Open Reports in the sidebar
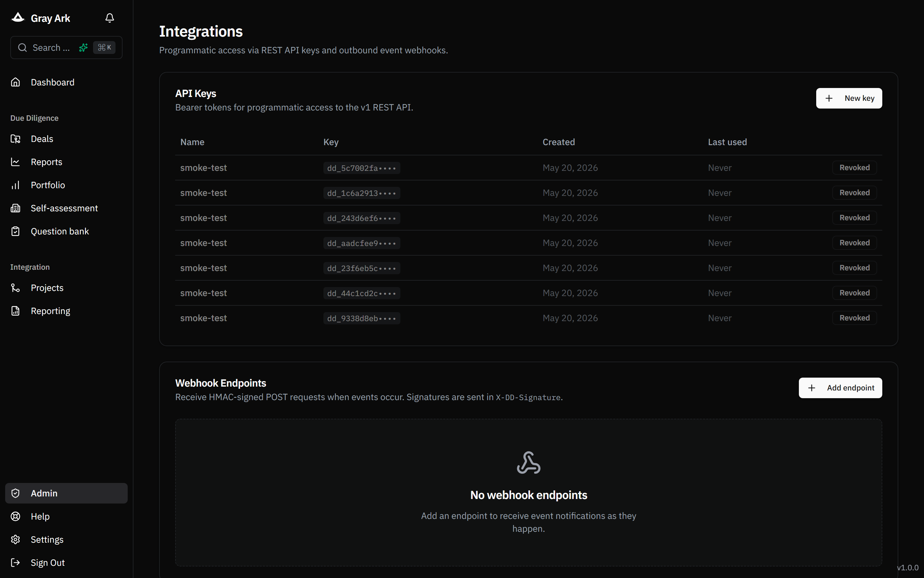The image size is (924, 578). coord(66,162)
